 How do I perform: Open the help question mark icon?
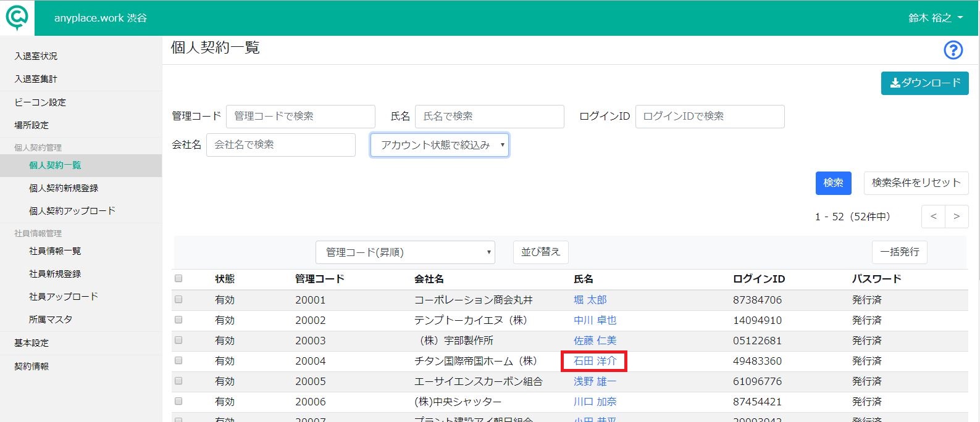click(953, 50)
